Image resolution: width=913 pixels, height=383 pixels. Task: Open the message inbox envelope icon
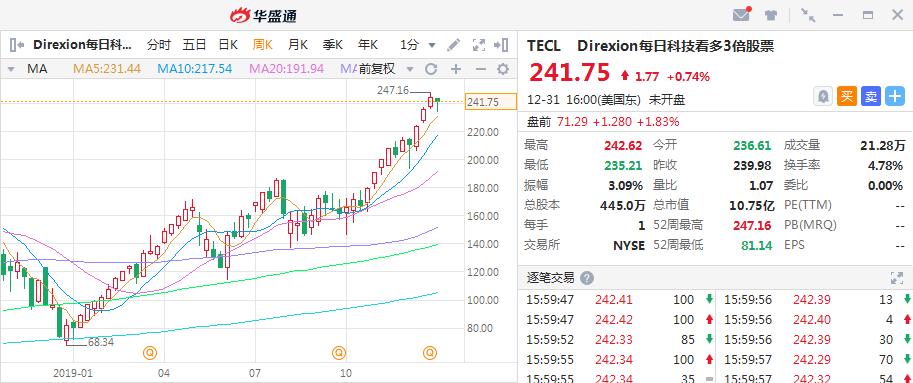click(x=742, y=15)
